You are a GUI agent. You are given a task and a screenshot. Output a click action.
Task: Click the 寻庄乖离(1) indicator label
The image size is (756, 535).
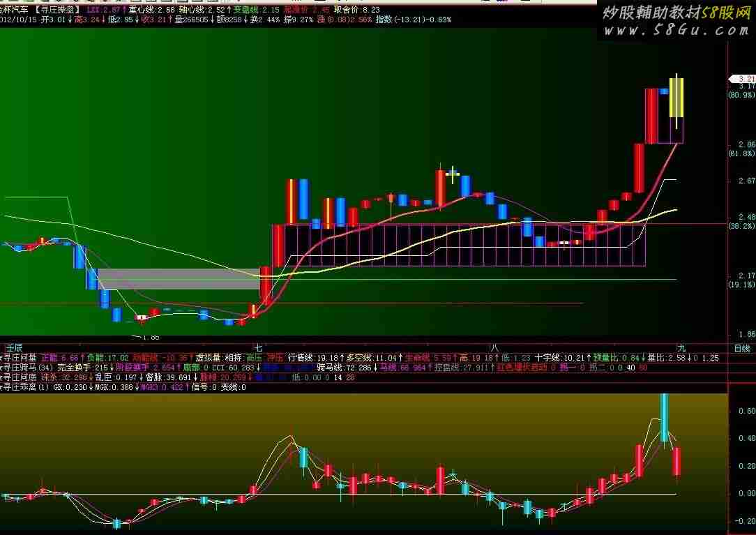26,387
